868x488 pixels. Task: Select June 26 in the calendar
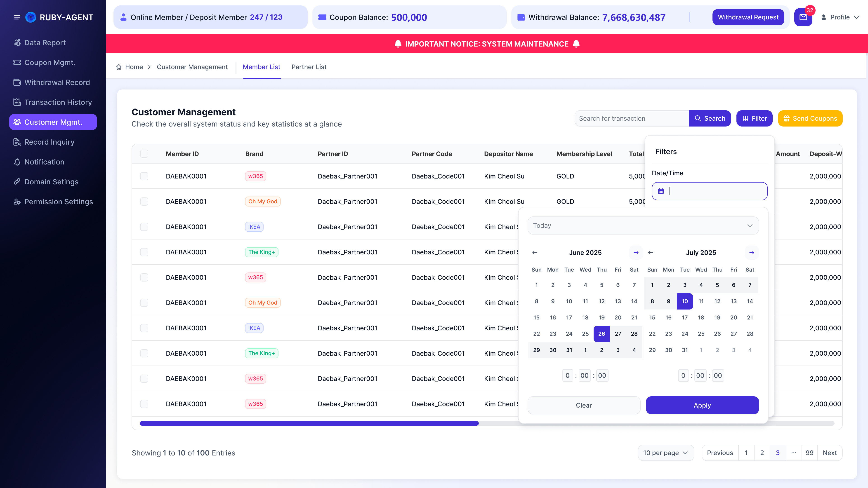[601, 334]
